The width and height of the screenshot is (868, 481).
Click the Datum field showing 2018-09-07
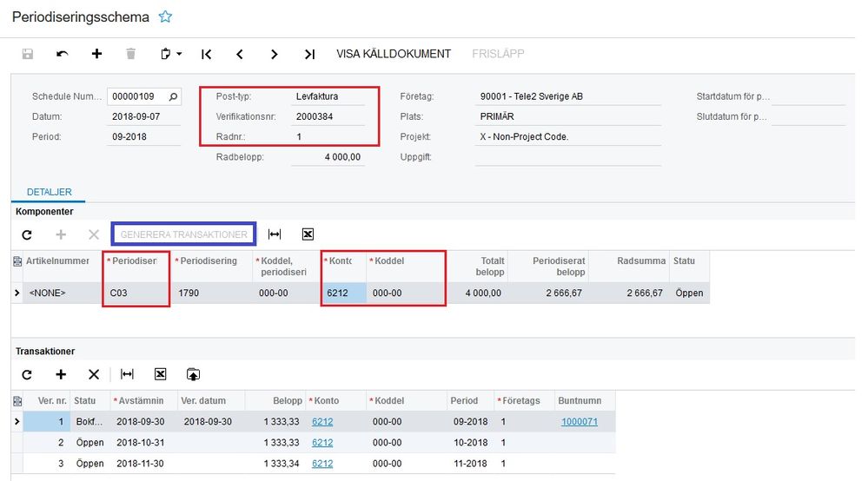(143, 116)
